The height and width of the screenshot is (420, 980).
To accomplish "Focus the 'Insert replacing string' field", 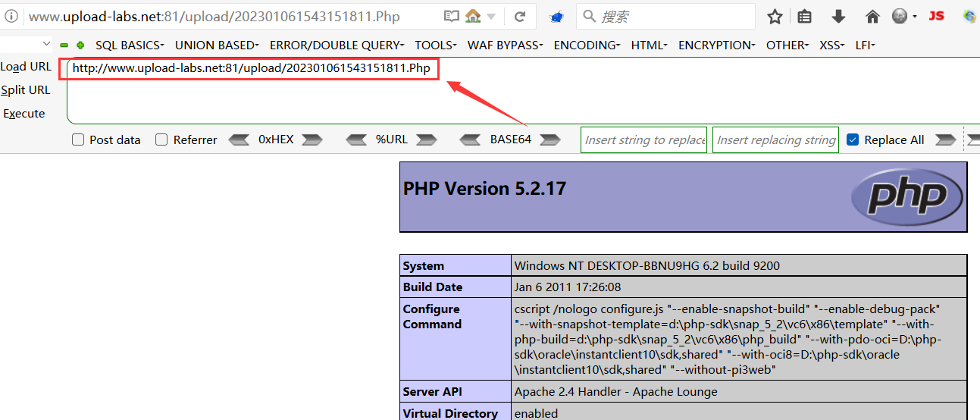I will (x=775, y=139).
